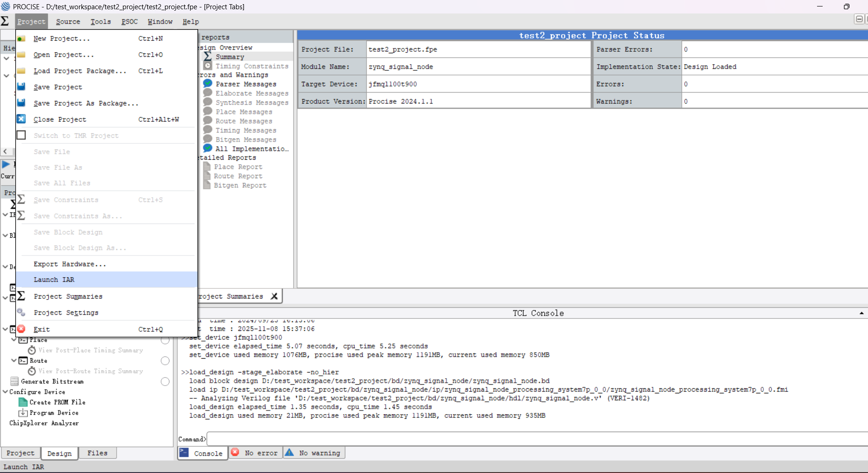Click the status circle beside Place
Screen dimensions: 868x473
(165, 340)
